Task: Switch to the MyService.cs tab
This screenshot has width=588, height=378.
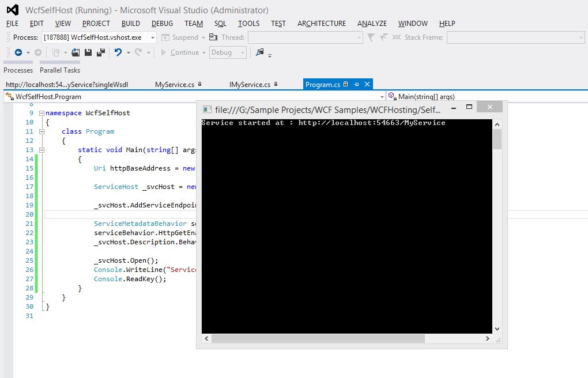Action: click(175, 84)
